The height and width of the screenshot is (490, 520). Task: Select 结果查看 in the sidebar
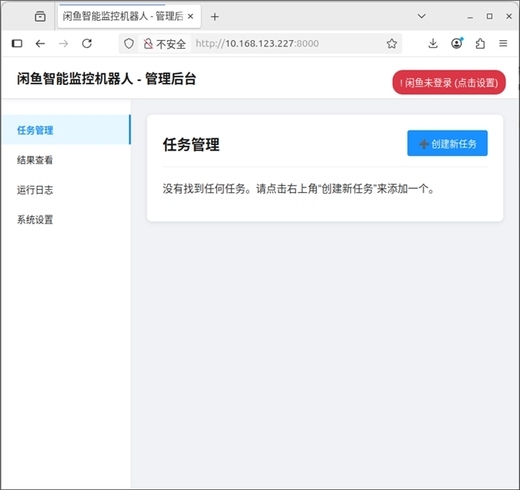point(35,160)
